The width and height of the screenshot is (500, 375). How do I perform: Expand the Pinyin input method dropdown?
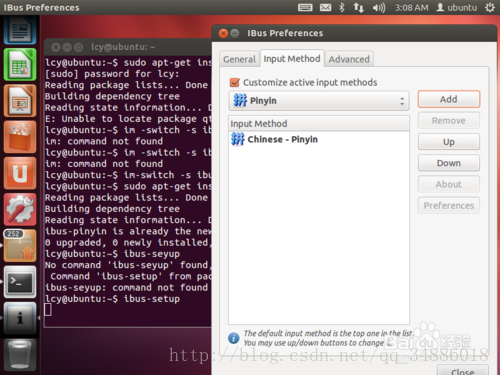pos(319,100)
